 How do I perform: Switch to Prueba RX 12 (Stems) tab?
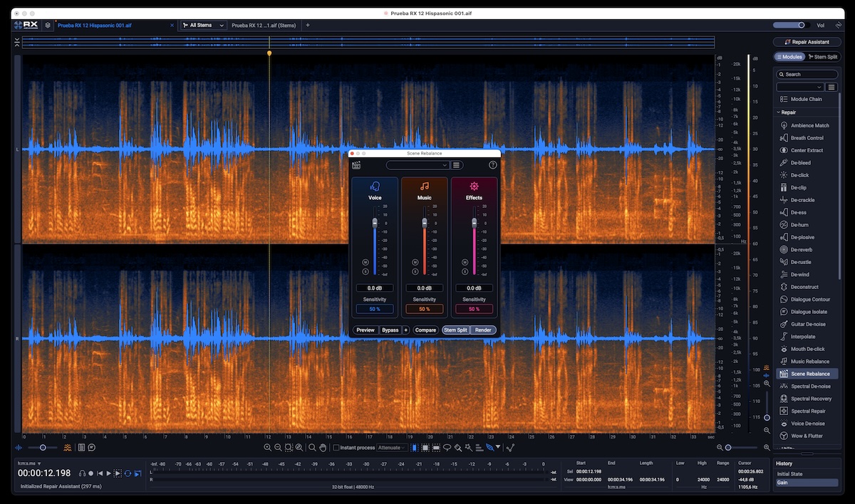264,25
